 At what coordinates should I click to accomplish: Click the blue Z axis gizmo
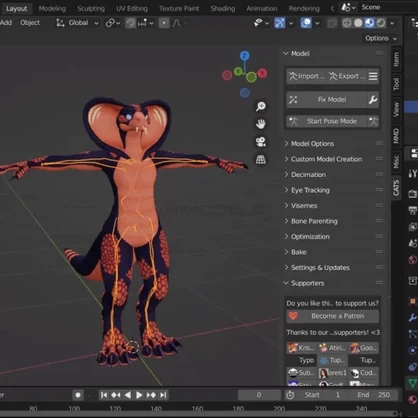pos(245,55)
